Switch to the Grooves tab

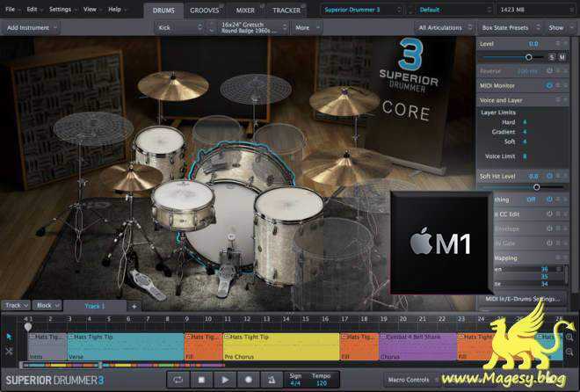click(x=204, y=11)
